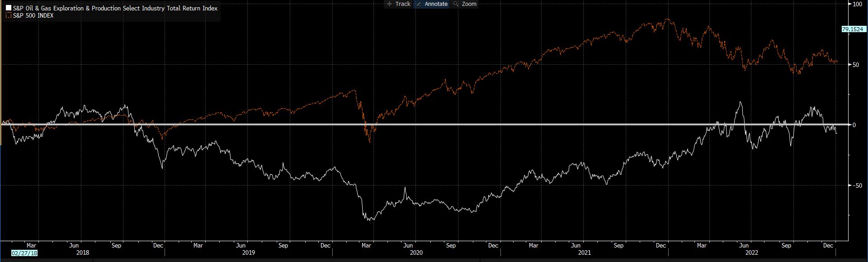The width and height of the screenshot is (868, 262).
Task: Toggle orange dashed S&P 500 legend swatch
Action: point(9,15)
